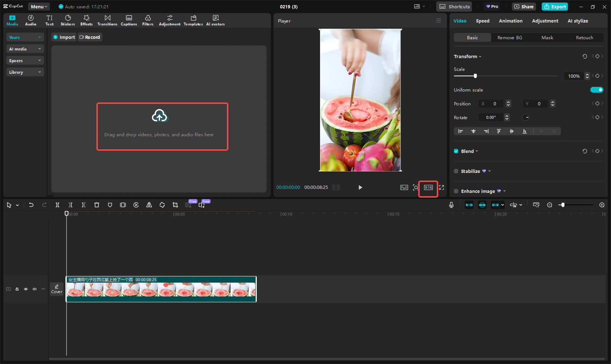Expand the AI media dropdown
Viewport: 611px width, 364px height.
click(25, 49)
